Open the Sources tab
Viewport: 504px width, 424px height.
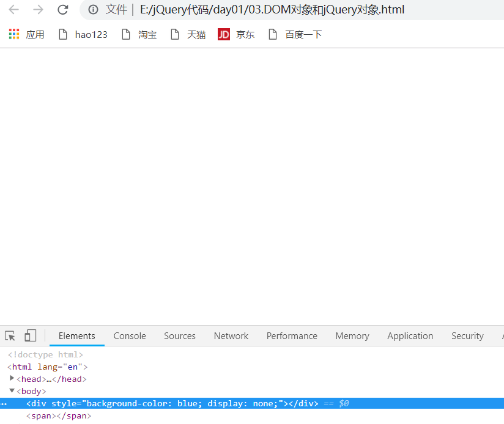180,336
